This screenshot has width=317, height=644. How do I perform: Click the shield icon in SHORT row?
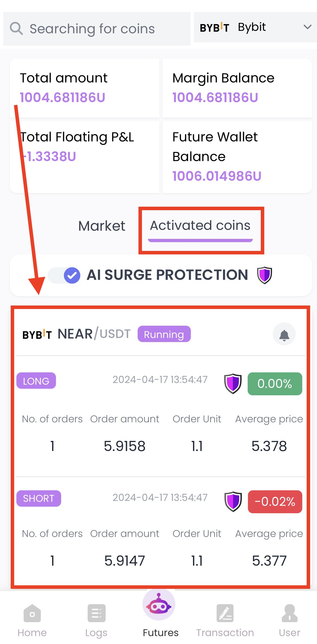233,501
